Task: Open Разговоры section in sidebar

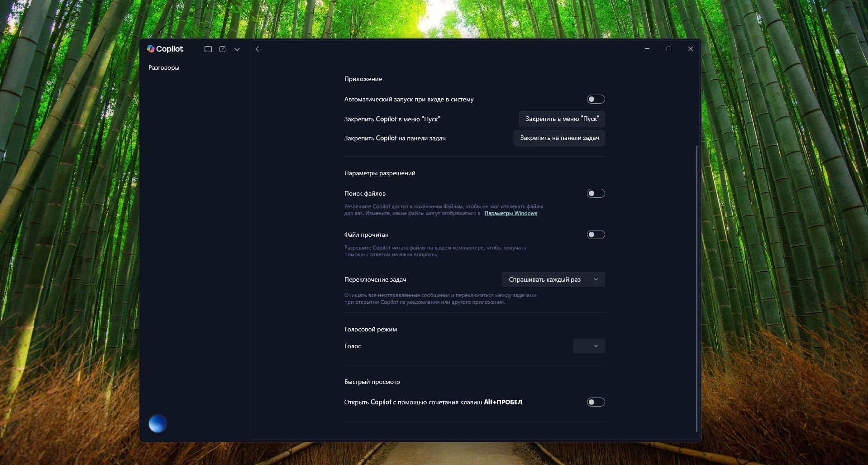Action: click(x=164, y=67)
